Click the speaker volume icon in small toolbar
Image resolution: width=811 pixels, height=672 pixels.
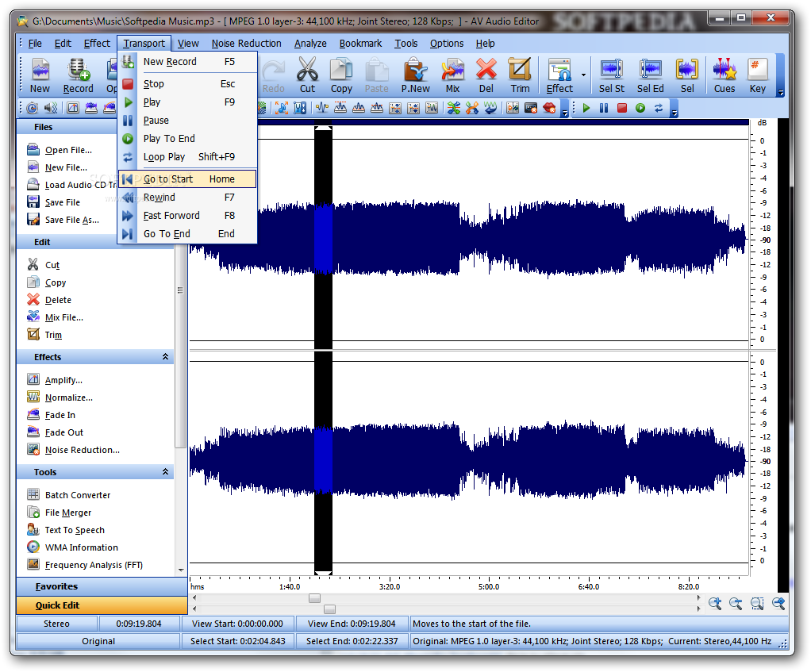tap(51, 108)
